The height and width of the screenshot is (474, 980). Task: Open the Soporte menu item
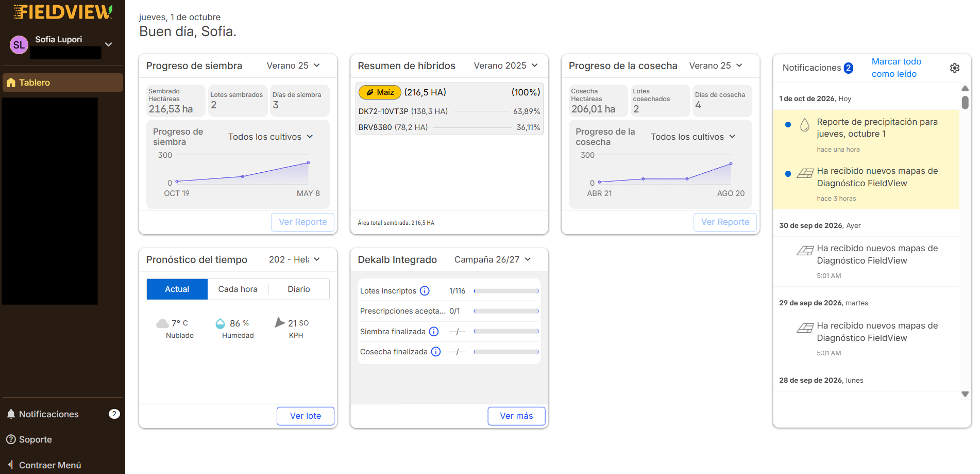63,439
